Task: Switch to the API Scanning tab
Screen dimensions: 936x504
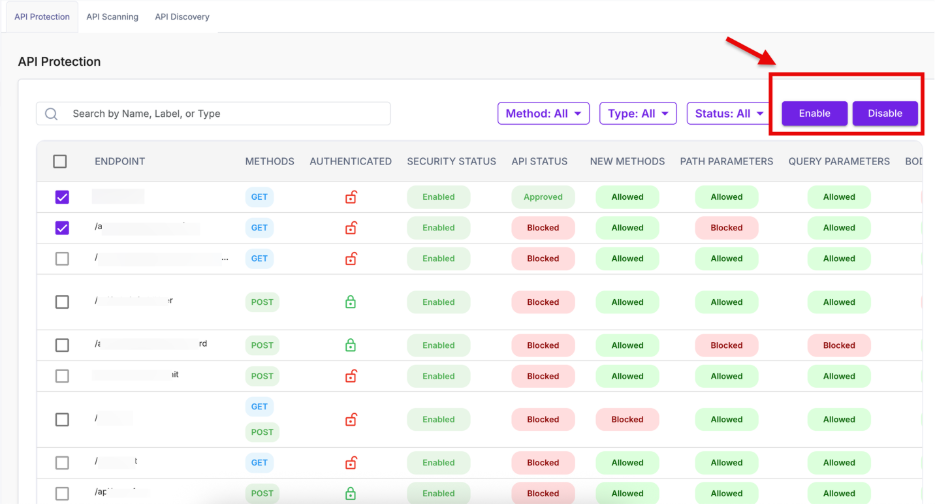Action: point(112,17)
